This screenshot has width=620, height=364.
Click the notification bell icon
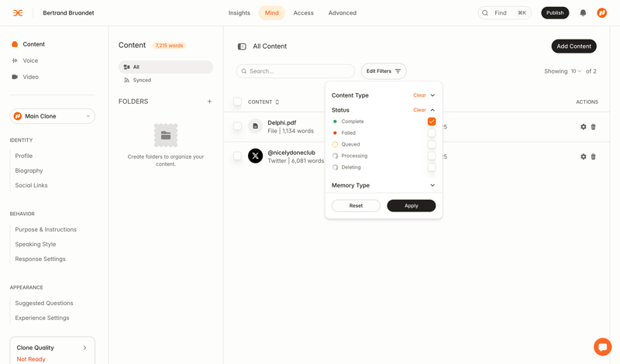583,13
